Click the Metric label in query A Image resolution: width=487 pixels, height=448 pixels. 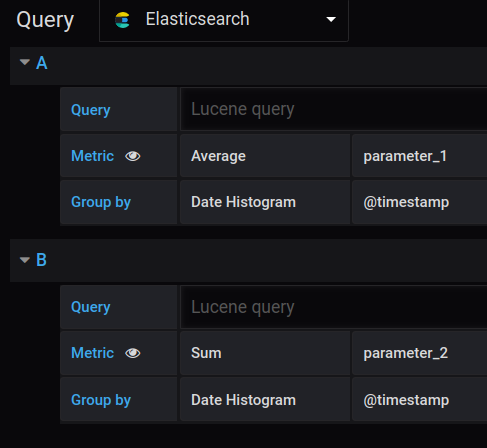93,156
